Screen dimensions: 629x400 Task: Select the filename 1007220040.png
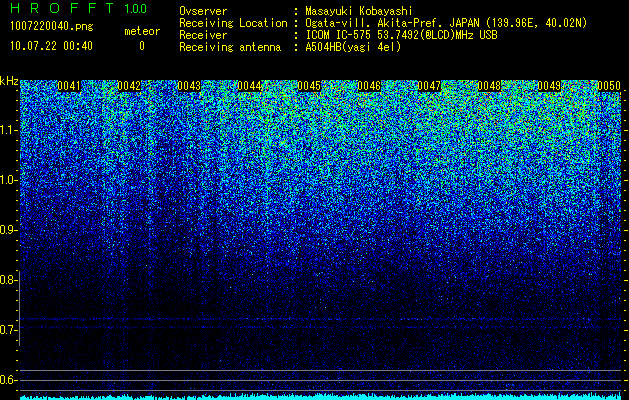(52, 26)
